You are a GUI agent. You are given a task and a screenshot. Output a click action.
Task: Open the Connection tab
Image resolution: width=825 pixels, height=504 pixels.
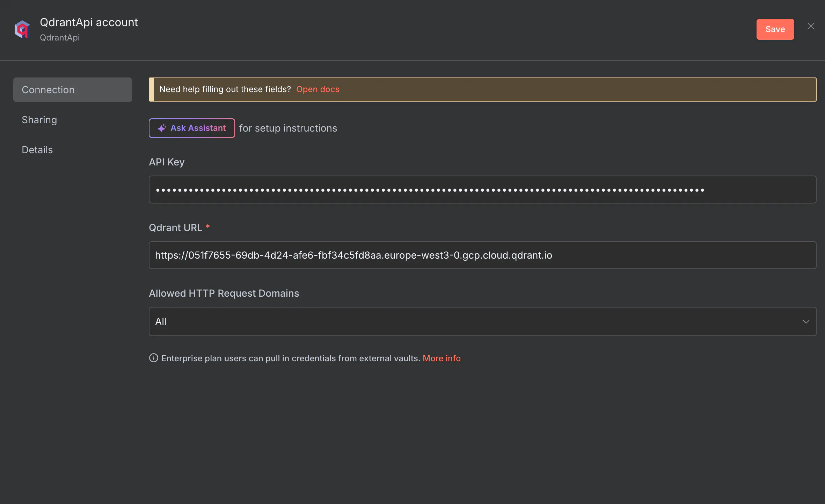73,90
